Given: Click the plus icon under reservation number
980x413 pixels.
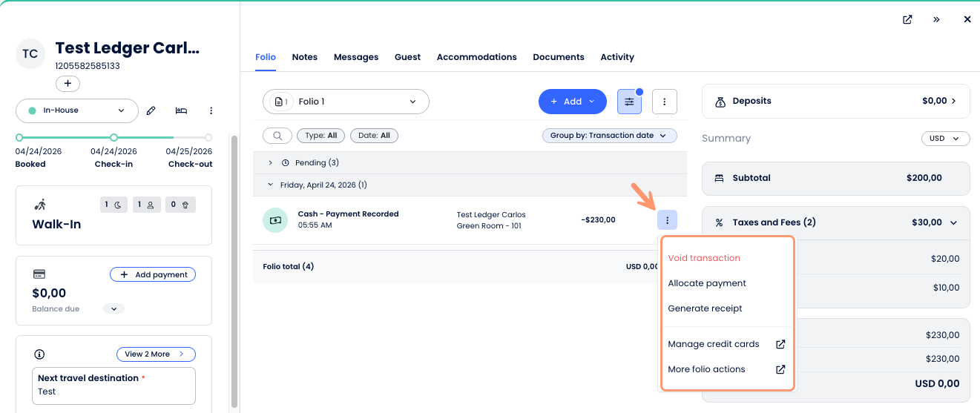Looking at the screenshot, I should [68, 84].
